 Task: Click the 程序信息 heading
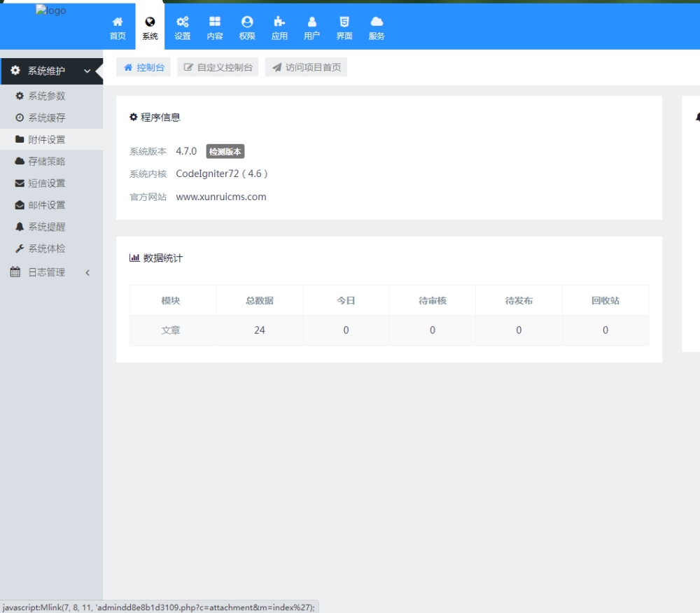155,118
